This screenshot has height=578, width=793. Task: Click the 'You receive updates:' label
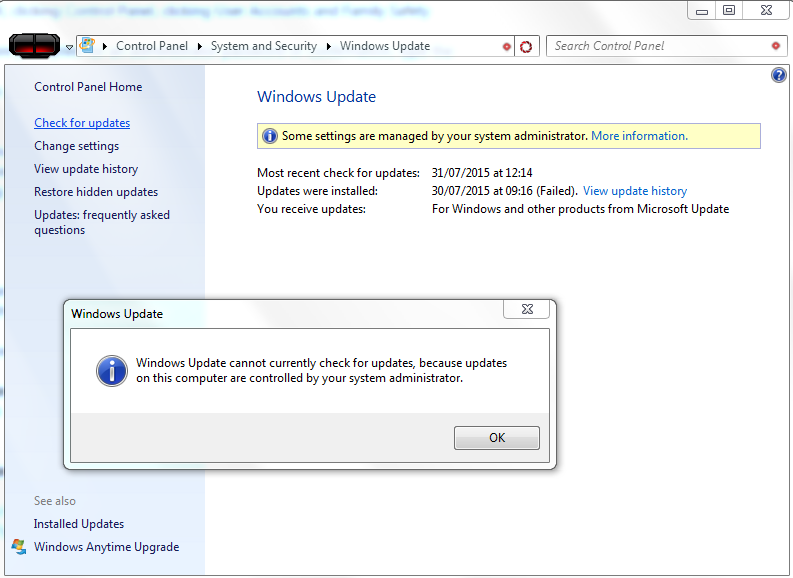pyautogui.click(x=312, y=209)
